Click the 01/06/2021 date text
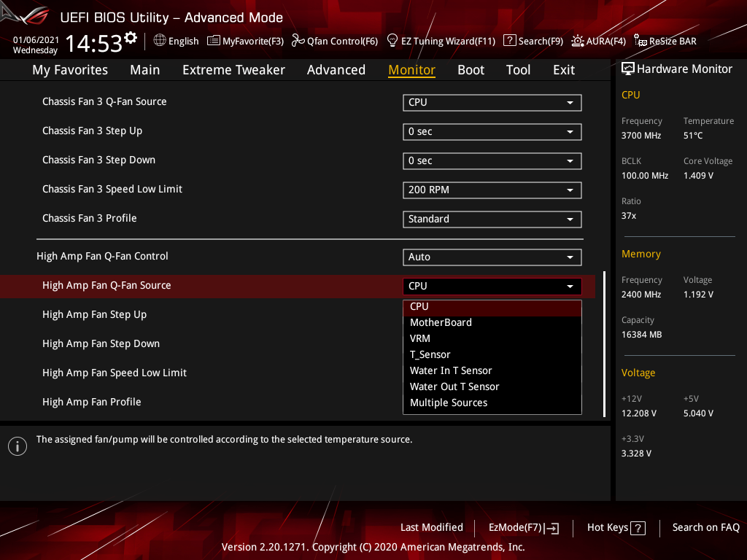Image resolution: width=747 pixels, height=560 pixels. coord(36,40)
